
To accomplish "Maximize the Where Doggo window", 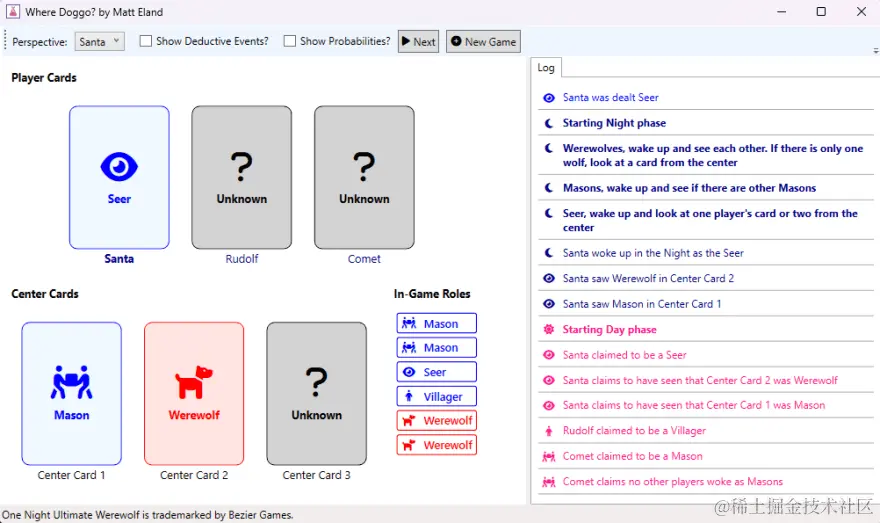I will pyautogui.click(x=821, y=11).
